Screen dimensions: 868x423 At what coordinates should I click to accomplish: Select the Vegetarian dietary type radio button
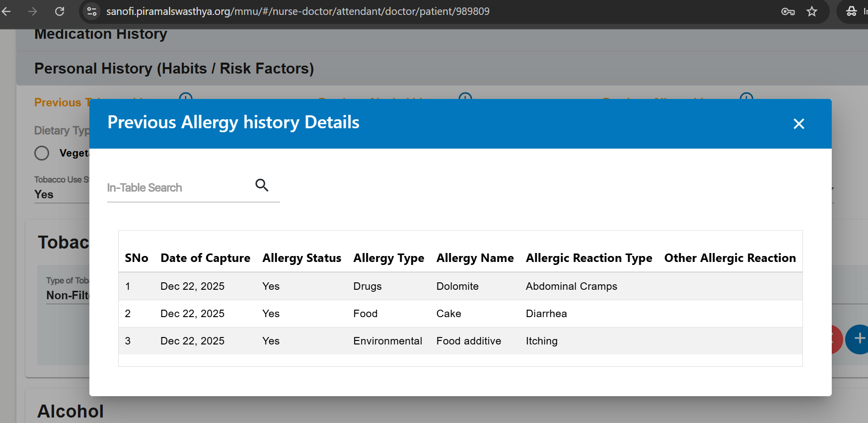point(42,153)
